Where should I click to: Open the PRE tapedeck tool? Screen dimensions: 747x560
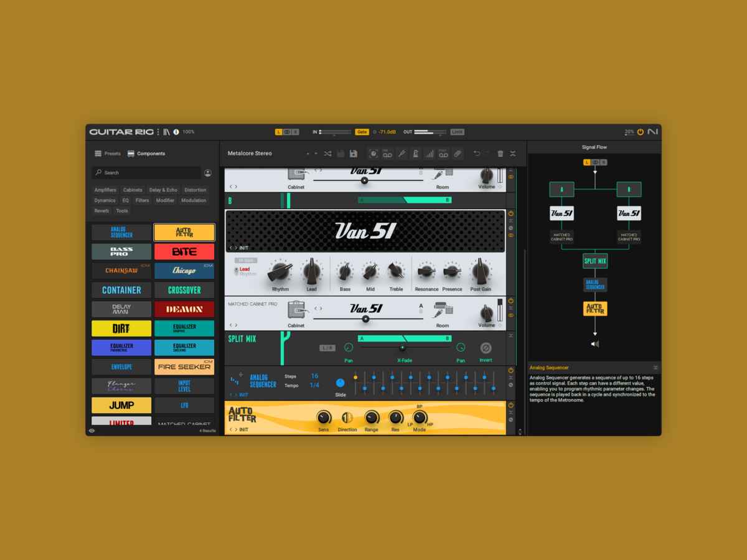387,154
